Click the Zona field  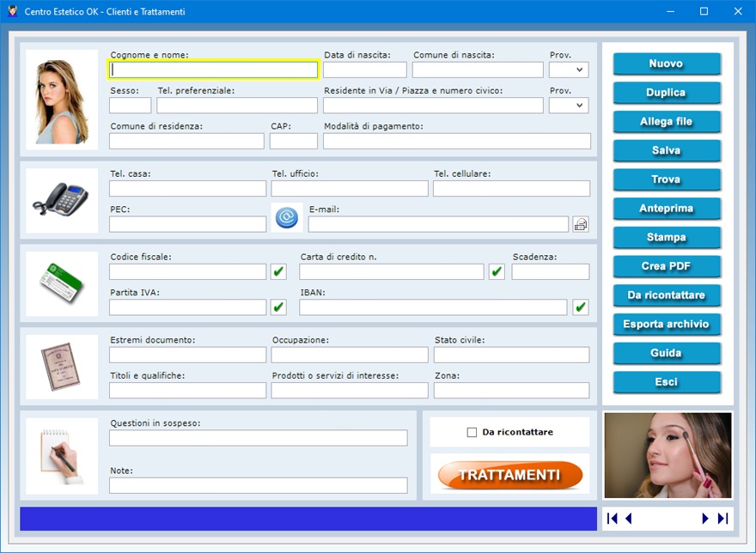[511, 391]
